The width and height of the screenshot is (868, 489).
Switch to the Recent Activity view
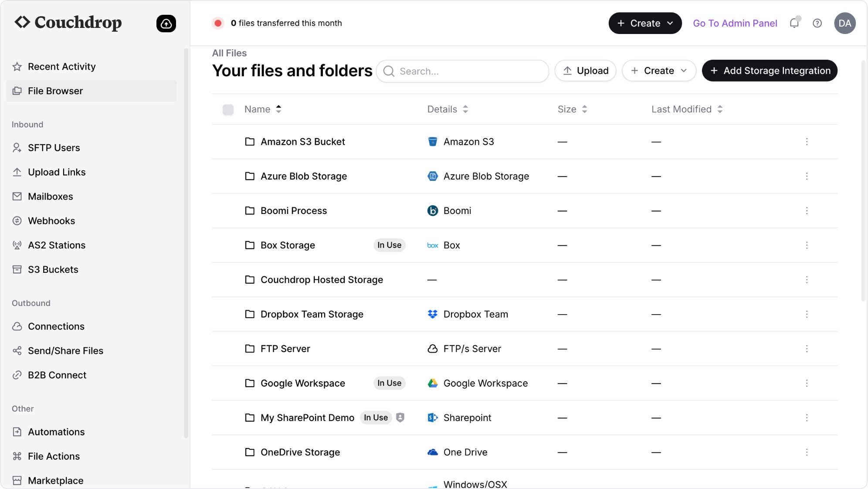coord(61,66)
